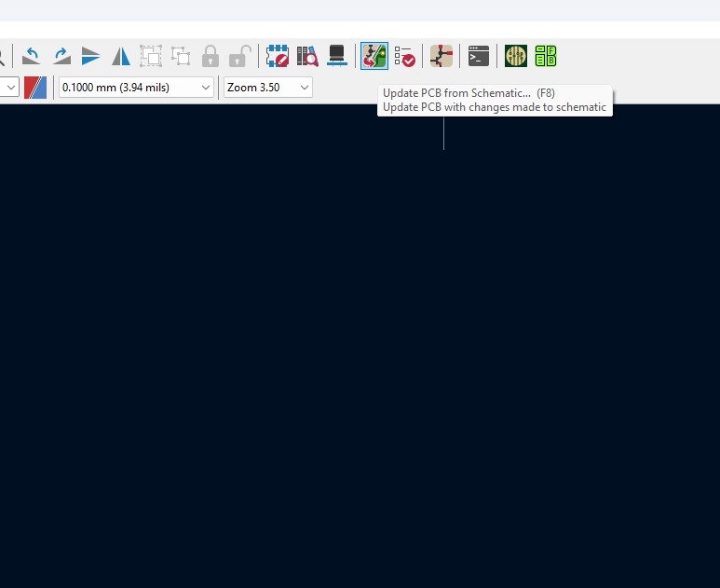Expand the layer selector dropdown arrow
720x588 pixels.
[11, 88]
